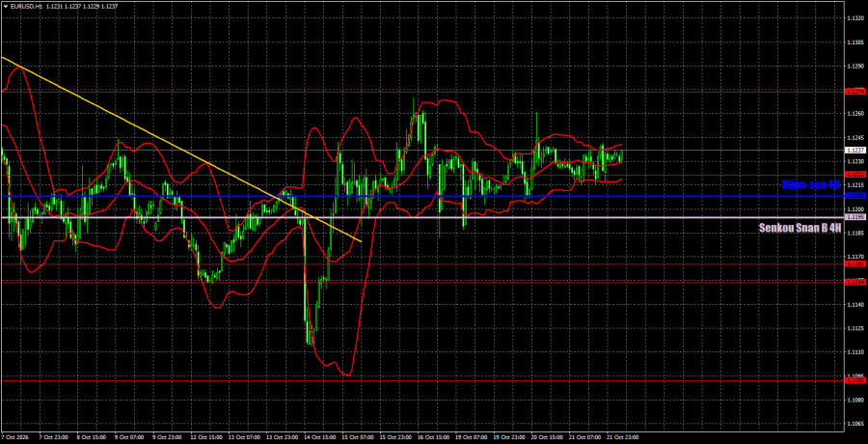This screenshot has height=444, width=868.
Task: Click the 7 Oct 23:00 time label
Action: 53,437
